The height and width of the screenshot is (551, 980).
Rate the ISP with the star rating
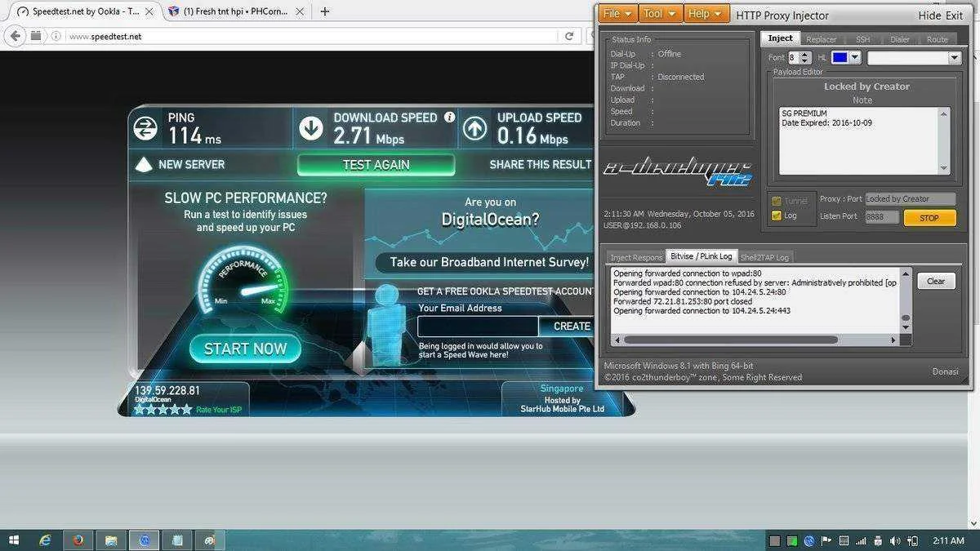pos(163,409)
